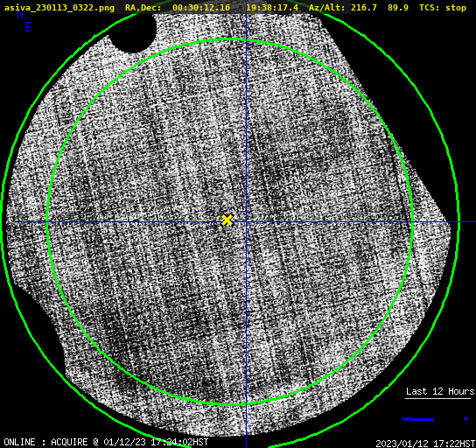Image resolution: width=476 pixels, height=448 pixels.
Task: Click the Alt value 89.9
Action: 397,8
